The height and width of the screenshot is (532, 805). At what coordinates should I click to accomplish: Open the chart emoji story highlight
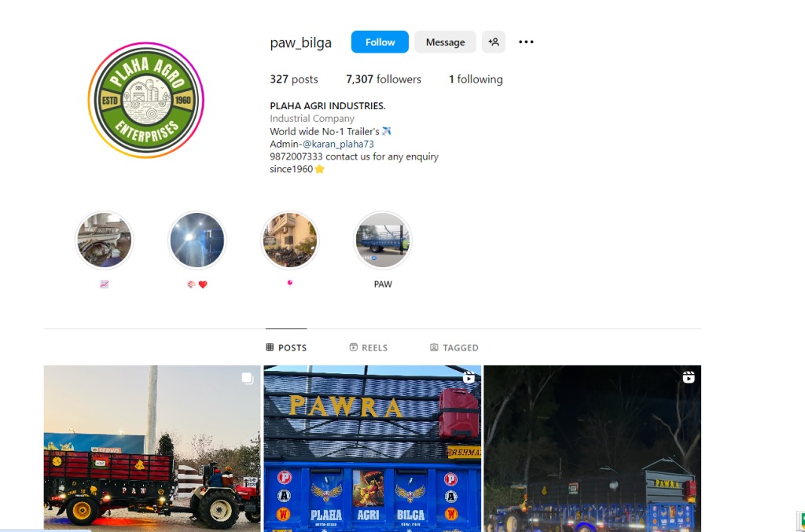click(105, 240)
